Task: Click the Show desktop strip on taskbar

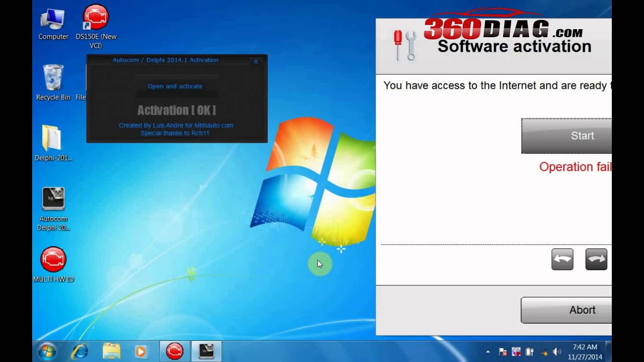Action: (x=609, y=351)
